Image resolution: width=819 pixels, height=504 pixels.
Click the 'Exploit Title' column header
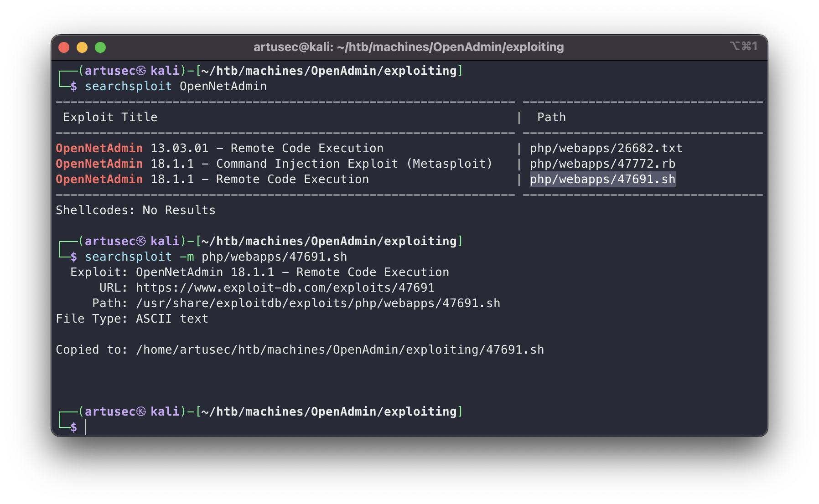tap(110, 117)
